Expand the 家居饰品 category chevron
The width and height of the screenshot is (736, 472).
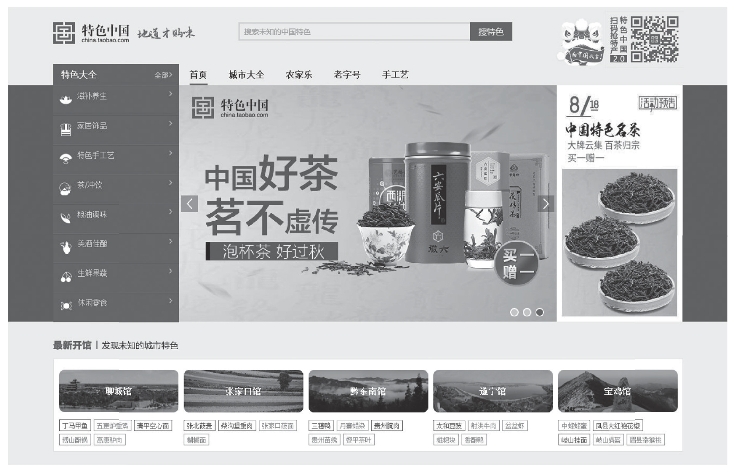click(x=170, y=123)
